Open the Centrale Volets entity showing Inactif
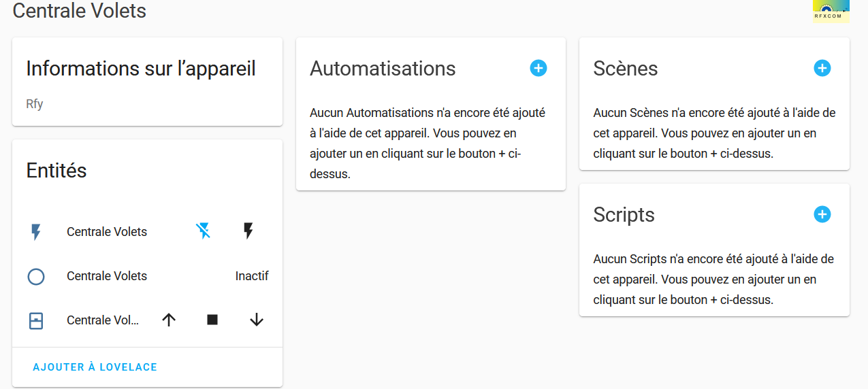 tap(107, 276)
